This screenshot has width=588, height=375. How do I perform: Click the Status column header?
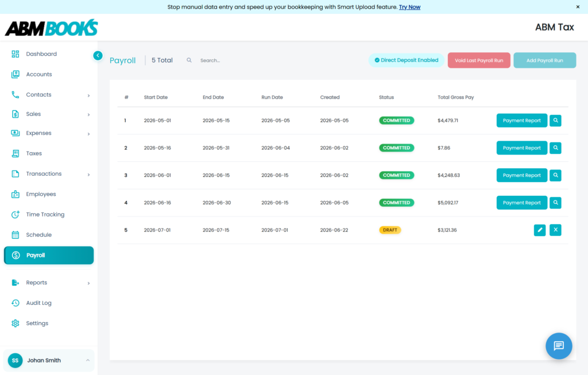[386, 97]
